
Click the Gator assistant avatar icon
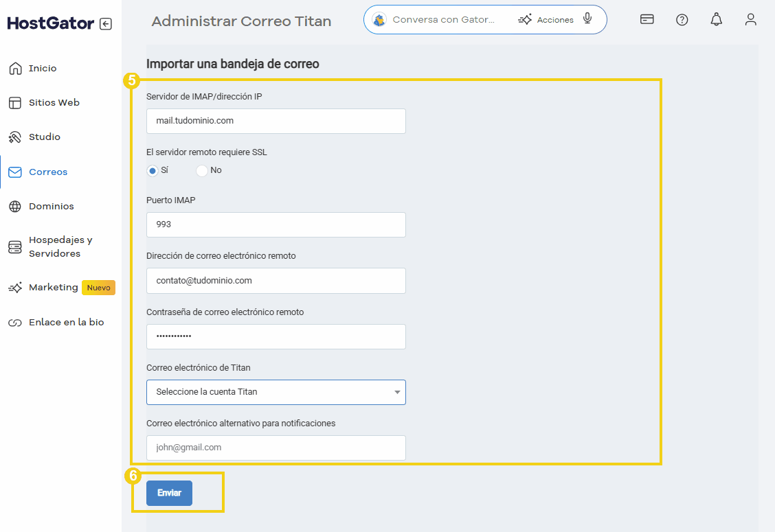tap(379, 20)
